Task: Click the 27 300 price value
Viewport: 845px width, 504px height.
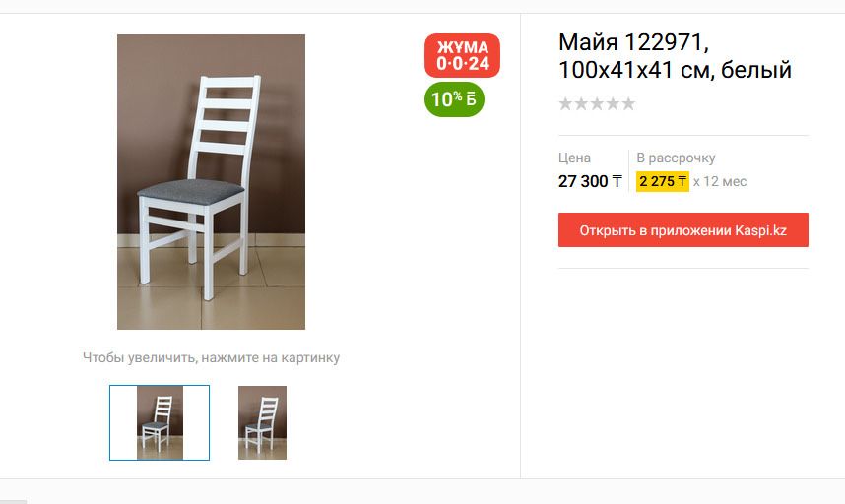Action: coord(583,181)
